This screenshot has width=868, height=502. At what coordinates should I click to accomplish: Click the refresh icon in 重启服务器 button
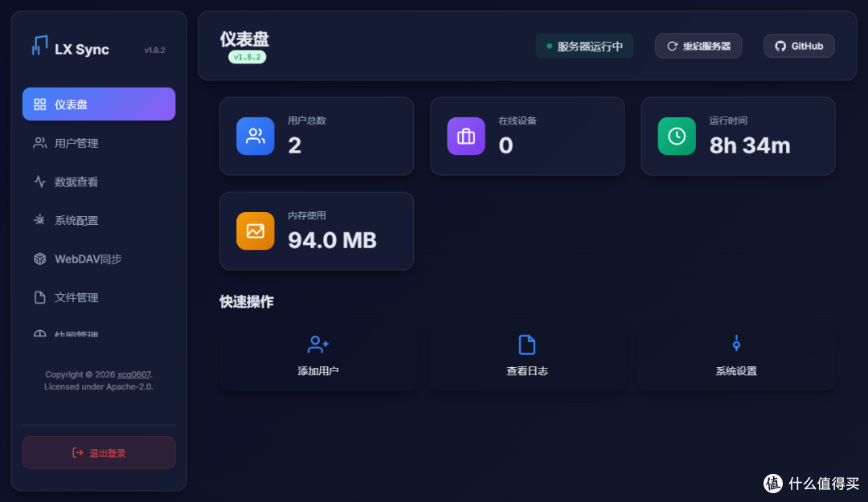672,46
